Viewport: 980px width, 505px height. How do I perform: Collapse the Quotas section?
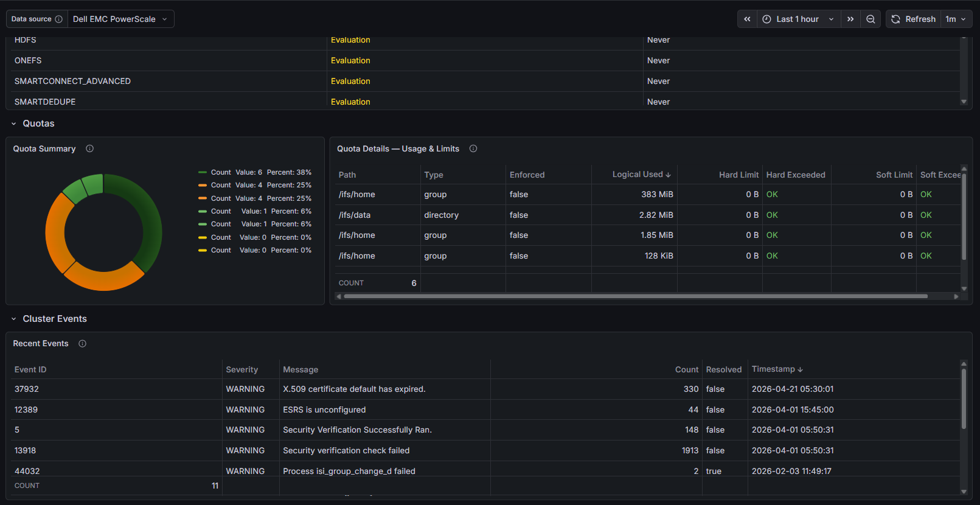[x=14, y=124]
